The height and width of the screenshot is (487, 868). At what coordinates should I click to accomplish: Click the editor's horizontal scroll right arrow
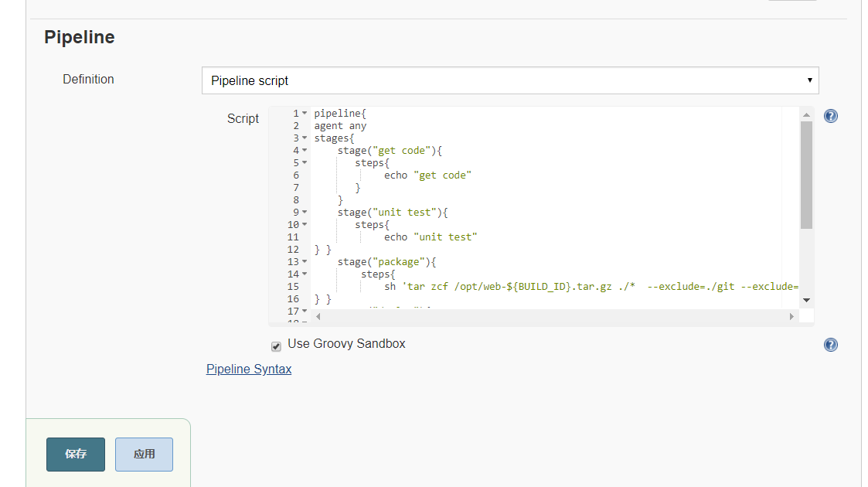pos(791,317)
